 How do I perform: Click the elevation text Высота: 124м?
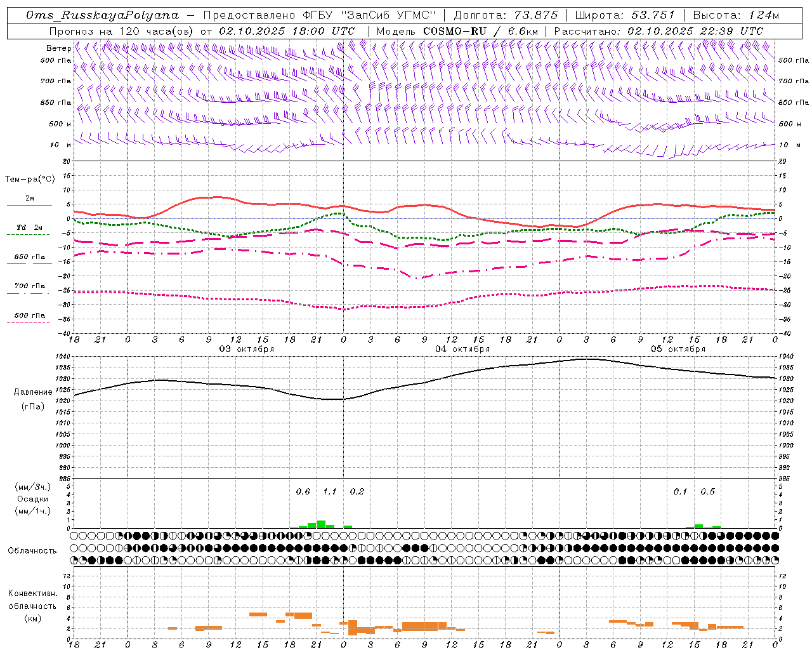tap(735, 15)
